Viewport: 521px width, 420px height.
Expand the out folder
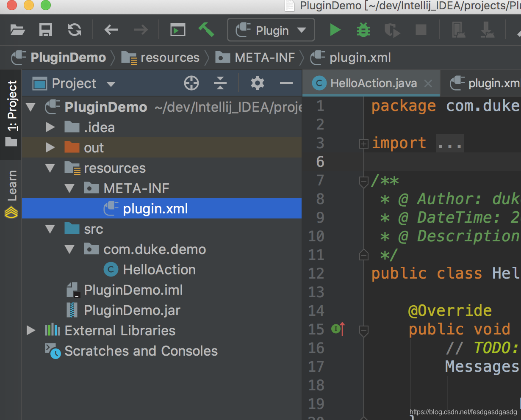[x=50, y=148]
